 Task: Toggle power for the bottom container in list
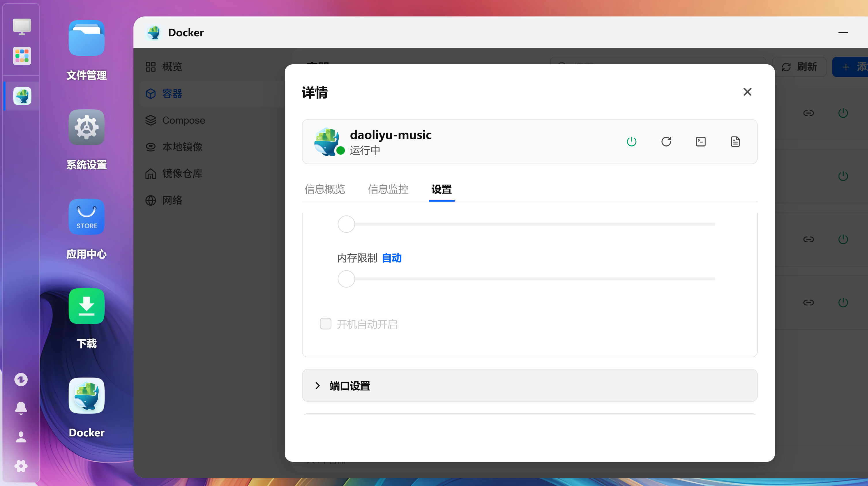pyautogui.click(x=843, y=303)
